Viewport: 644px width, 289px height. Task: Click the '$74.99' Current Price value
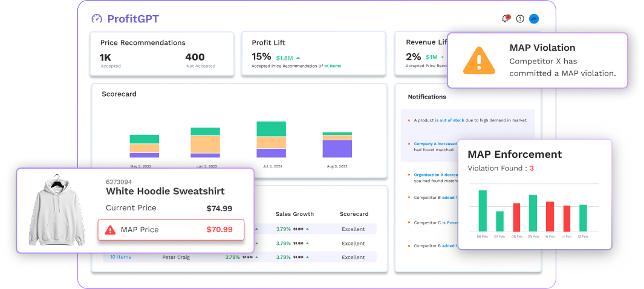(x=220, y=209)
